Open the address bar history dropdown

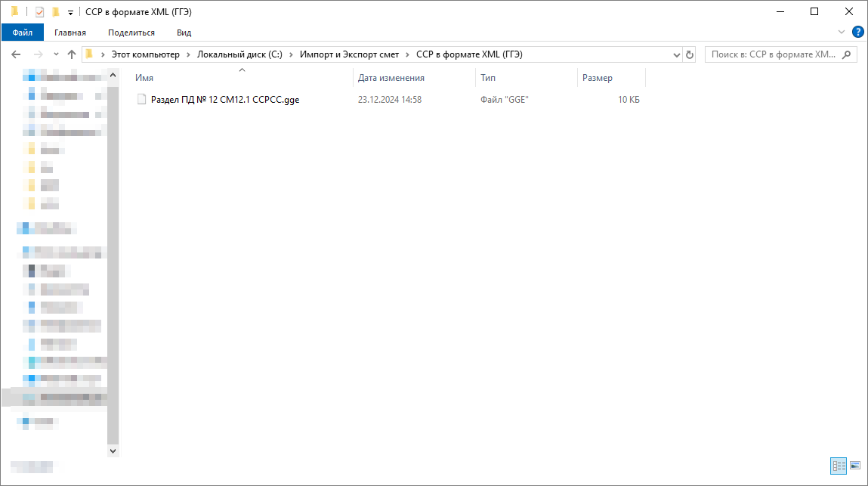(x=676, y=54)
